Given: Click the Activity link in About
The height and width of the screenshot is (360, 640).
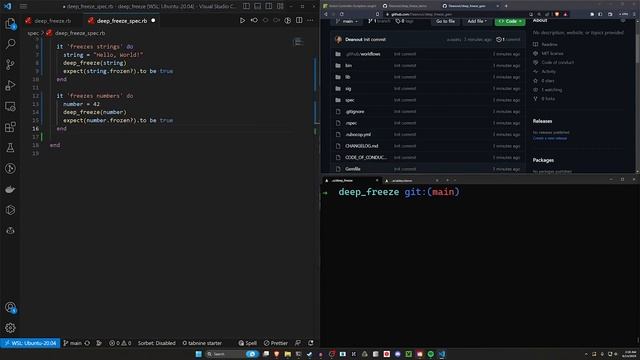Looking at the screenshot, I should click(x=544, y=71).
